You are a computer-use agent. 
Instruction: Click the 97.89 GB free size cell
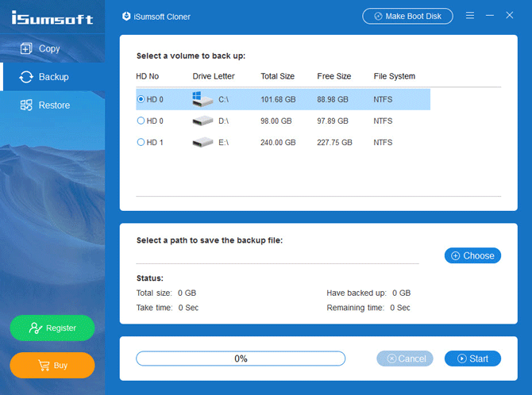(x=333, y=121)
